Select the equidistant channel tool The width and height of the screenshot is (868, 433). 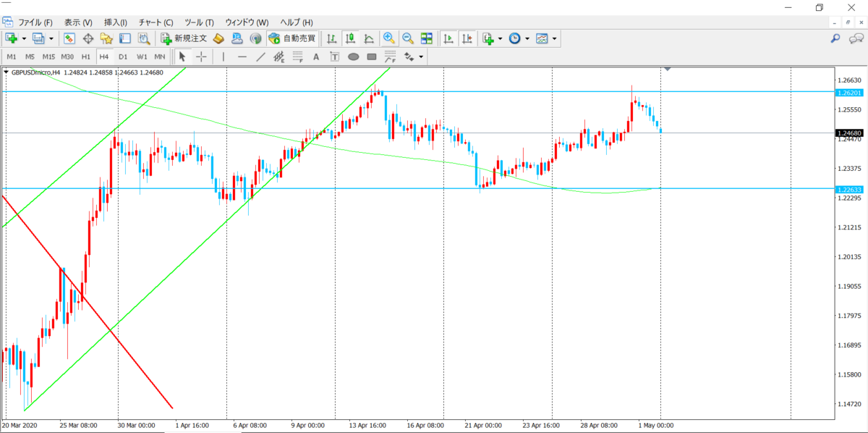pyautogui.click(x=279, y=56)
